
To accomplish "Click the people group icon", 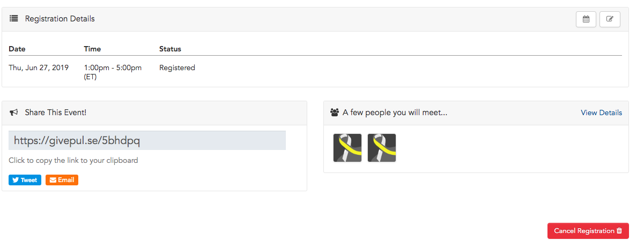I will (335, 112).
